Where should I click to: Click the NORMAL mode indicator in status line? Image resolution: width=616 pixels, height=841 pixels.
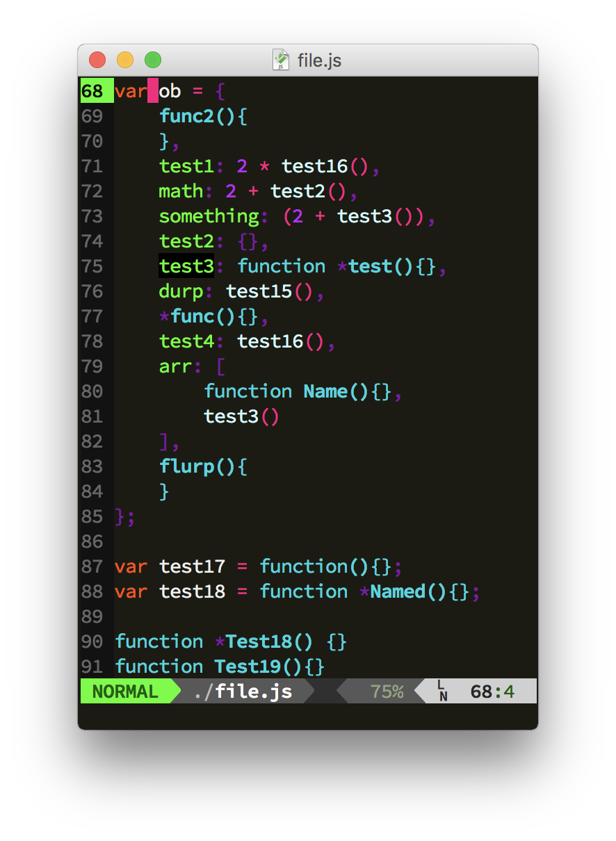125,692
